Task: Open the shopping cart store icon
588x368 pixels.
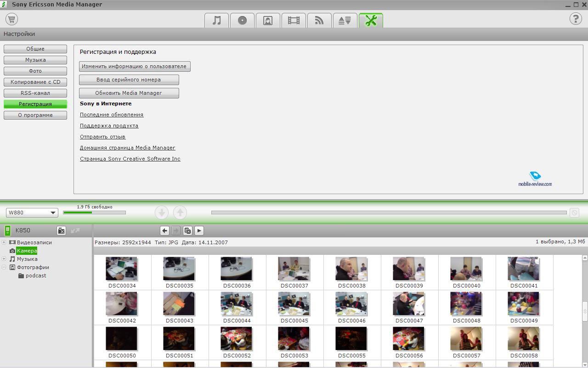Action: [x=11, y=19]
